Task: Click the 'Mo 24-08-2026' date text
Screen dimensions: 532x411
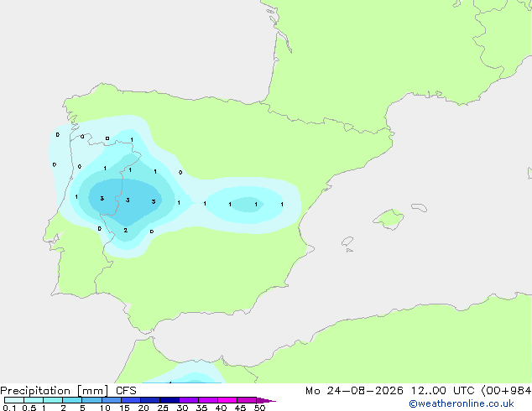Action: (354, 391)
